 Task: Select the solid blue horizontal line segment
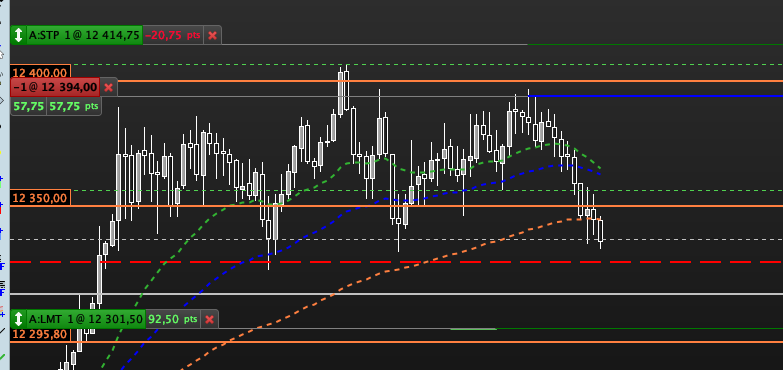[655, 95]
